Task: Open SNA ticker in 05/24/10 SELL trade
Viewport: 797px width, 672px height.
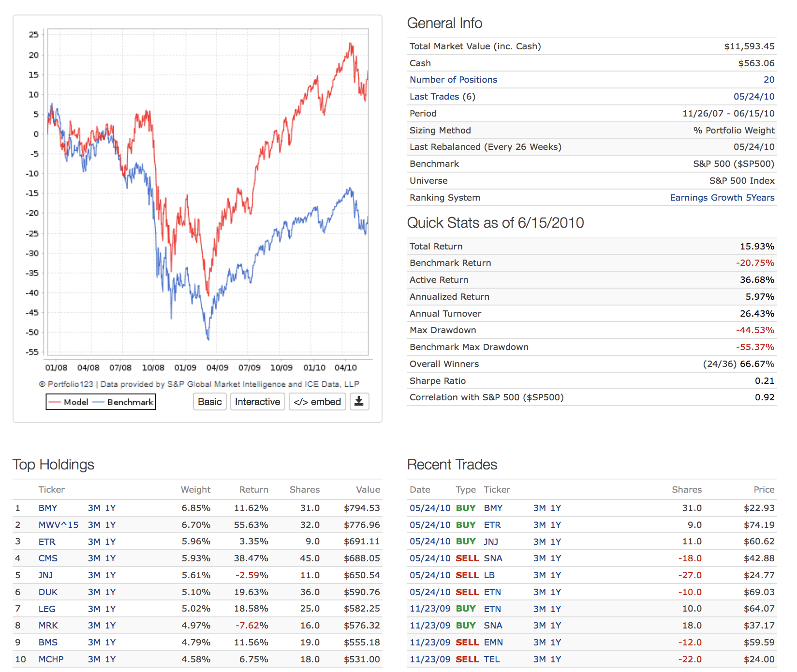Action: (493, 558)
